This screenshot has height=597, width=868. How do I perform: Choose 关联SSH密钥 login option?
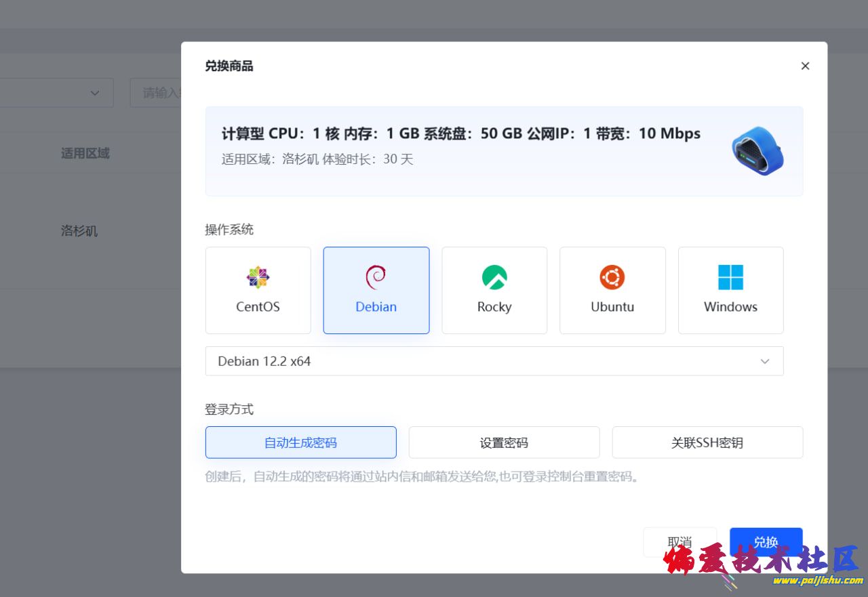tap(707, 442)
